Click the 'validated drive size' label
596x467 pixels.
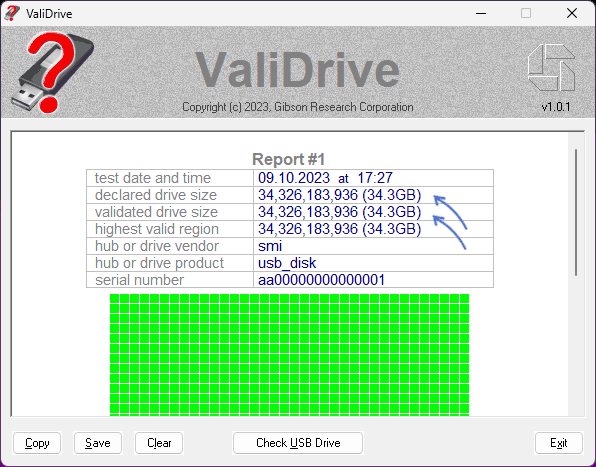156,212
